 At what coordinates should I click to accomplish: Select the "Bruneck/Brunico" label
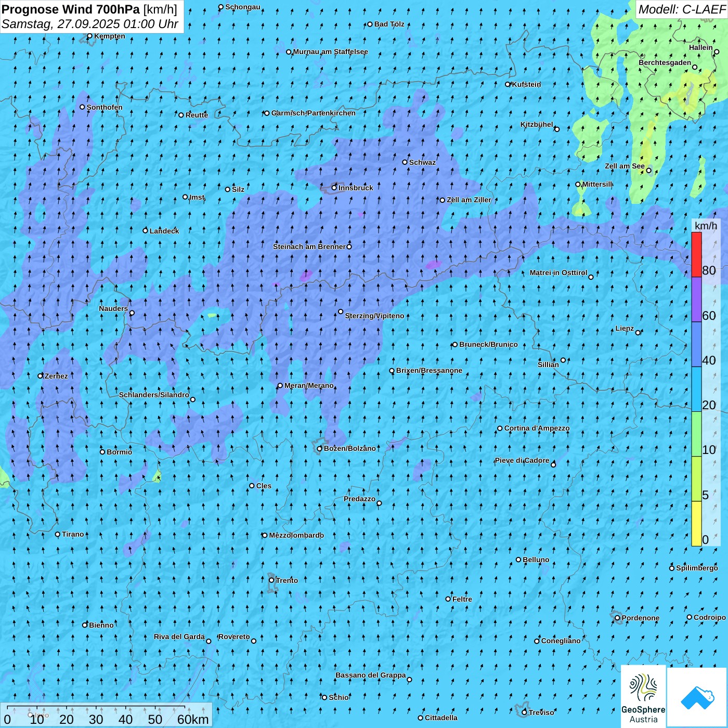(488, 344)
